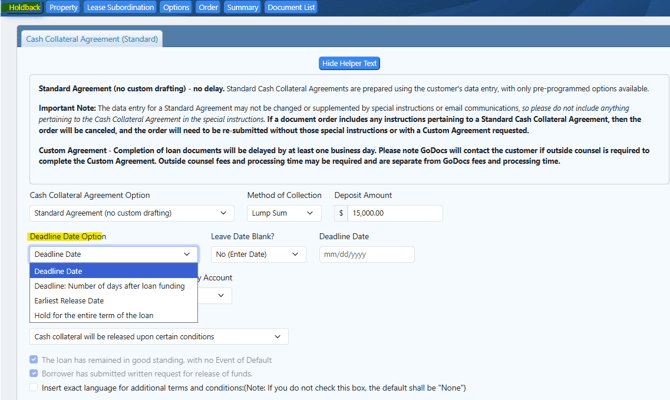Click the Deadline Date mm/dd/yyyy field
This screenshot has width=670, height=400.
pos(366,254)
